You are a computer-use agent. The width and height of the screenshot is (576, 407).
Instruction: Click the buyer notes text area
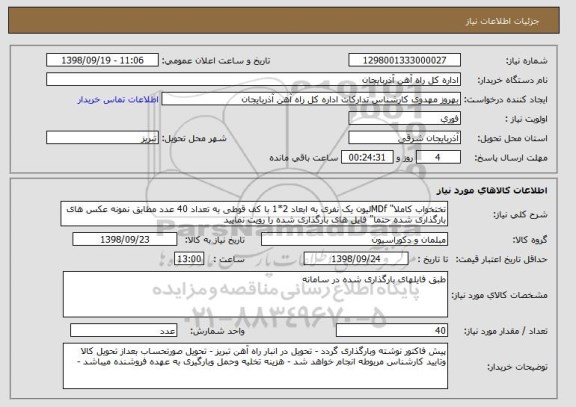coord(255,366)
